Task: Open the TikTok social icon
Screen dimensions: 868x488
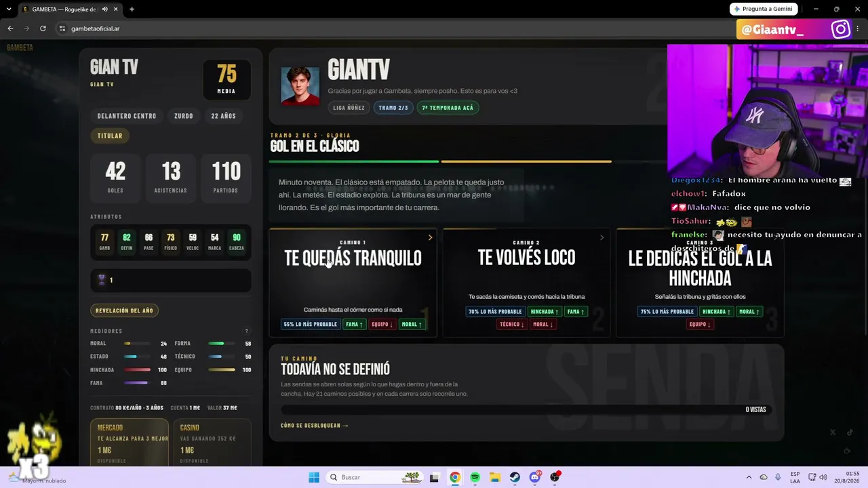Action: tap(850, 432)
